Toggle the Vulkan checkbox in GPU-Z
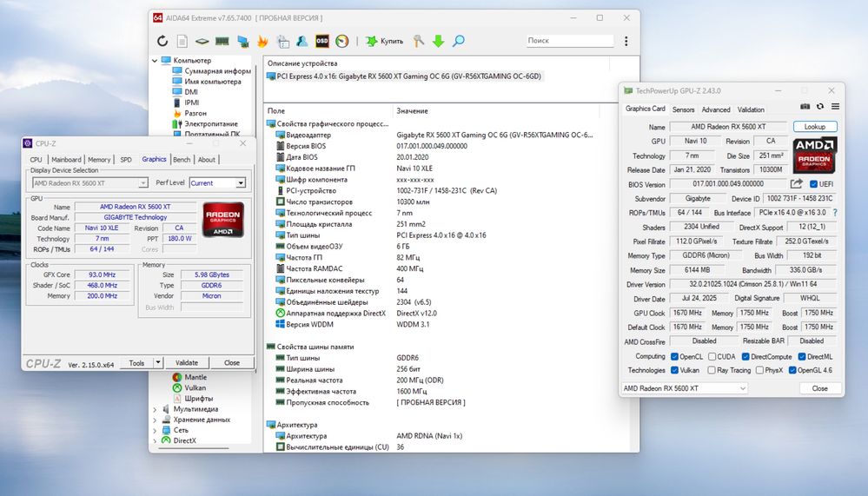 coord(674,370)
